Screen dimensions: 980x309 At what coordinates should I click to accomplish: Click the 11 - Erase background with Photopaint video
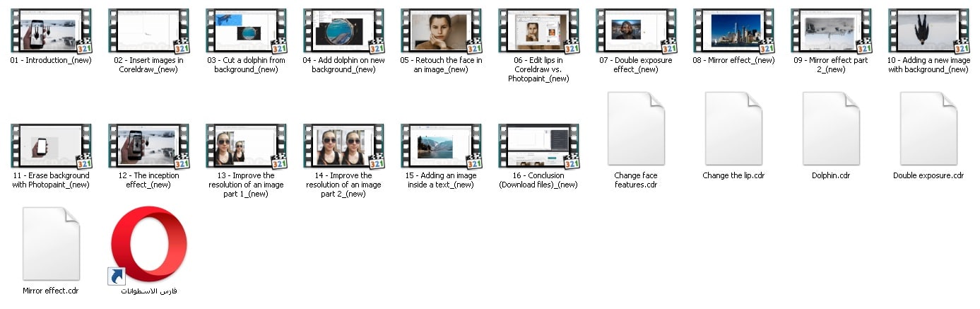(x=51, y=146)
